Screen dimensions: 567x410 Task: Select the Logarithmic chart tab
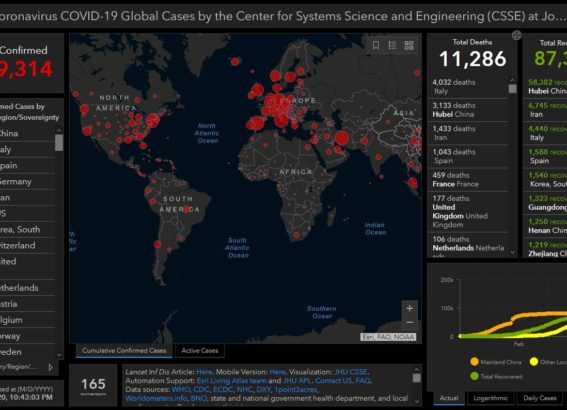(x=490, y=398)
